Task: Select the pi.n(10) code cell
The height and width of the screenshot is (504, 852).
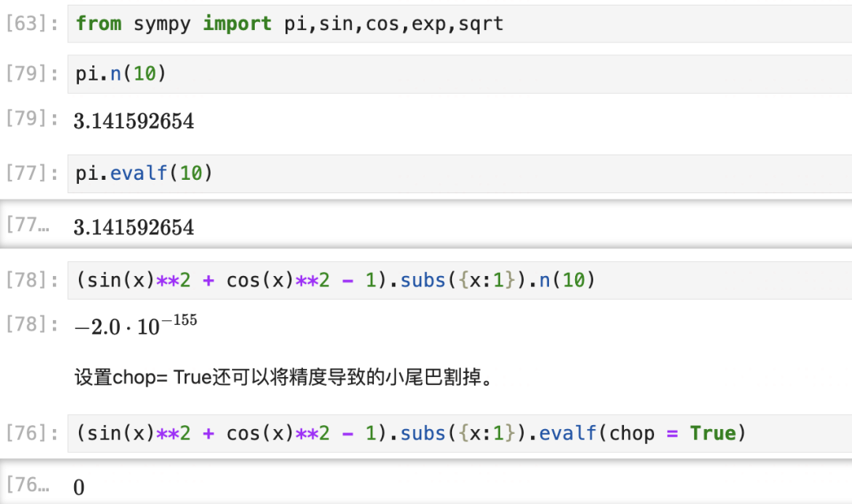Action: point(460,74)
